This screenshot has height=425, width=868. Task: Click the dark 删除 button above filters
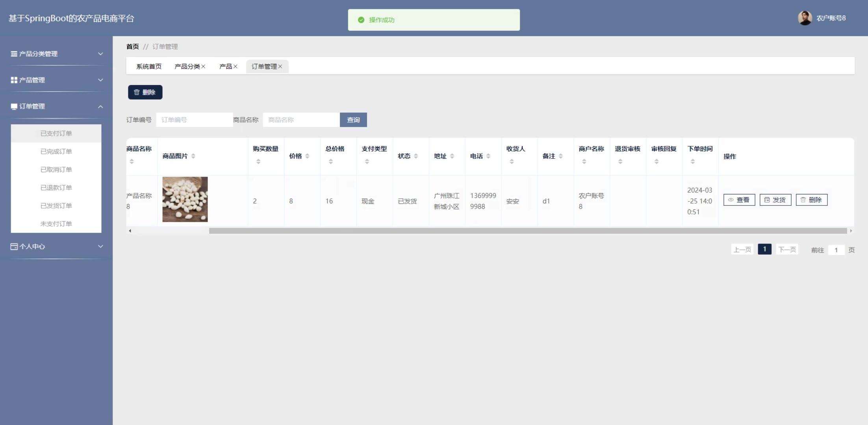(x=145, y=92)
